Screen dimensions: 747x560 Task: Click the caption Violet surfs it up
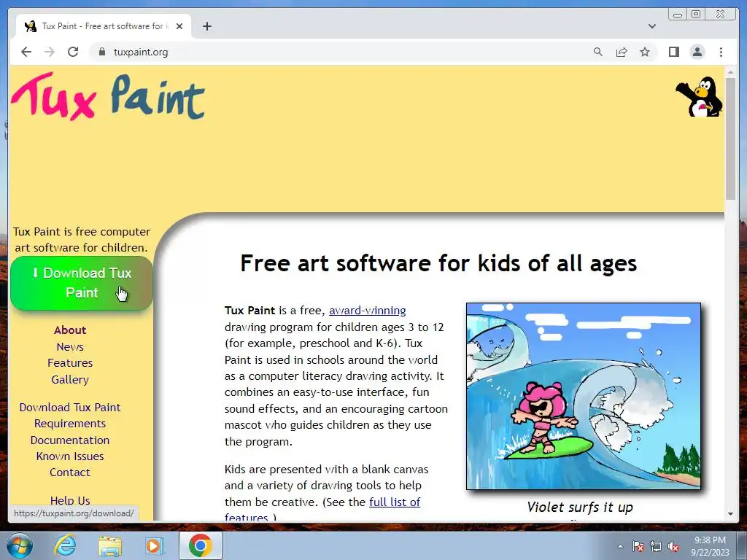[x=580, y=507]
